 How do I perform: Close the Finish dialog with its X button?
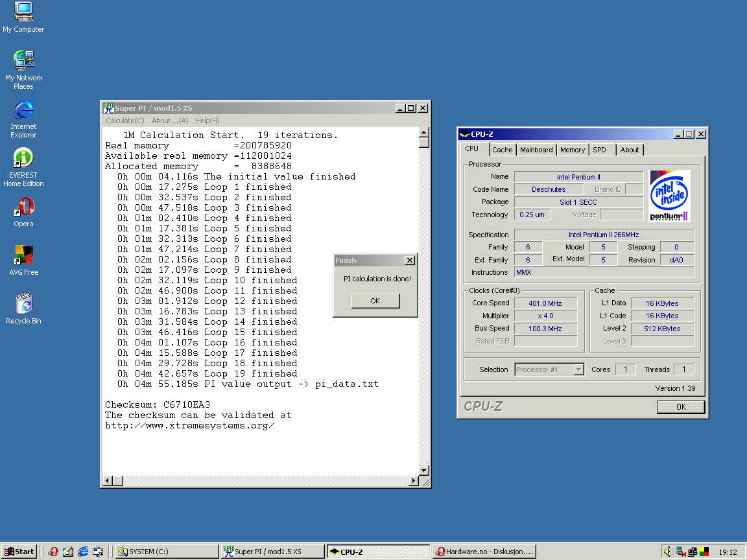click(x=409, y=261)
